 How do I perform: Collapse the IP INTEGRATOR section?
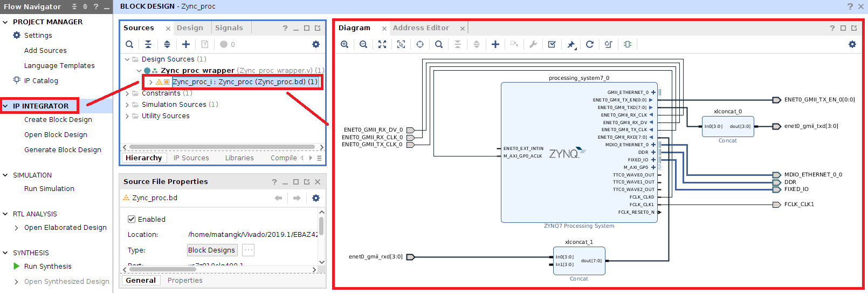pos(5,106)
